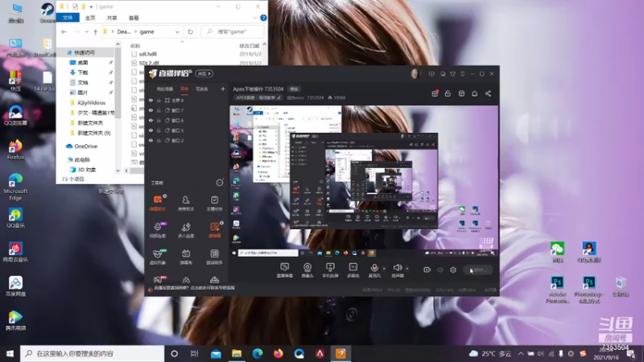Toggle lock on the 全屏 8 source
The width and height of the screenshot is (644, 362).
159,100
